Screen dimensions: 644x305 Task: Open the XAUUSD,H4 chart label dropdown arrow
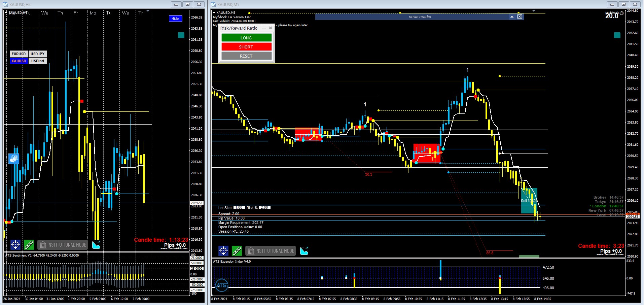point(6,13)
